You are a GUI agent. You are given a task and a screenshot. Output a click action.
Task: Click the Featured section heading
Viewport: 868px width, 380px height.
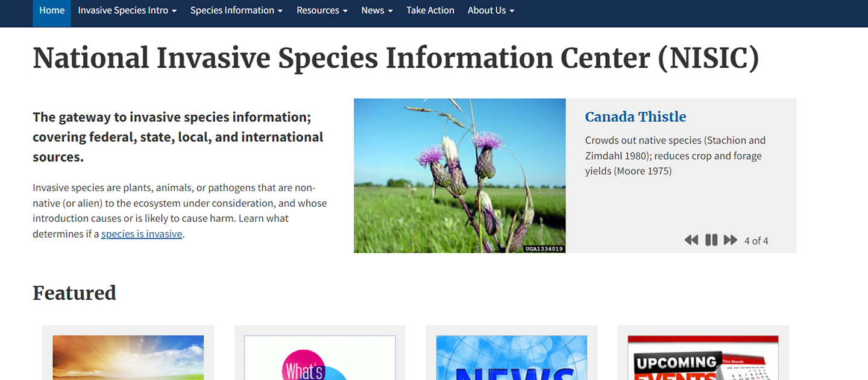click(x=74, y=293)
